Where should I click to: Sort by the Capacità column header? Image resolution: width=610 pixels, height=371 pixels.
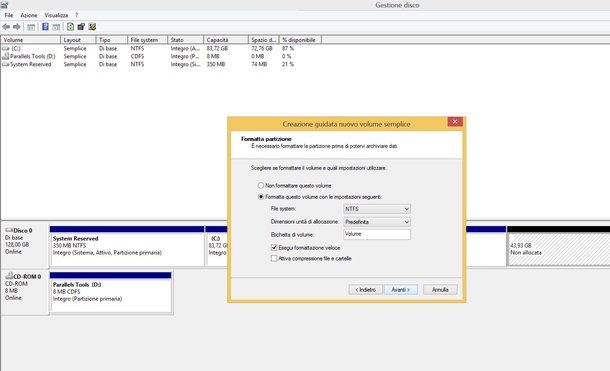tap(226, 40)
